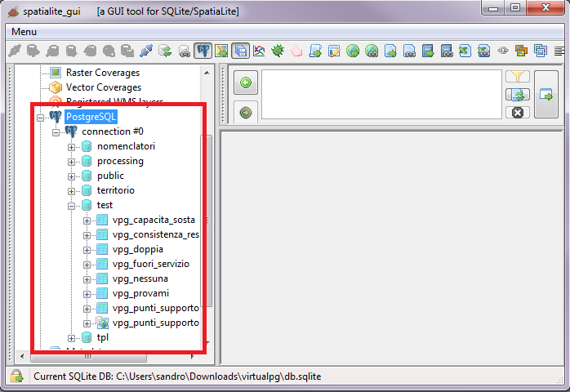Click the Current SQLite DB path text

[177, 376]
